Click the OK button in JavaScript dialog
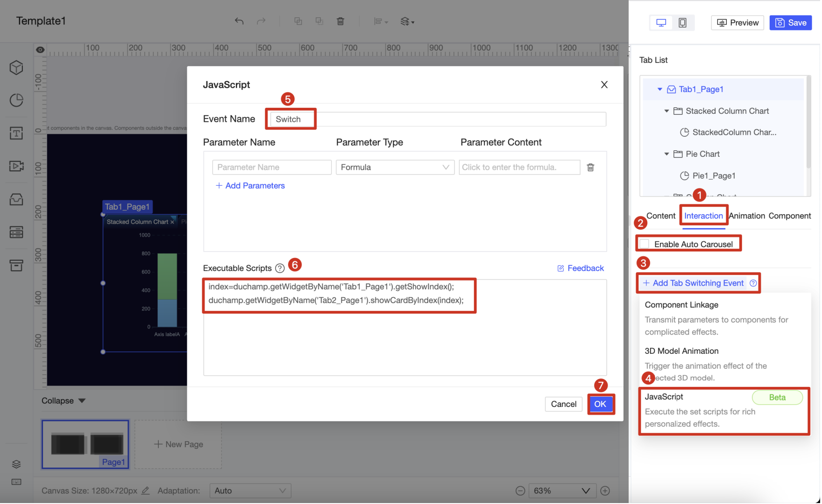Screen dimensions: 822x504 (x=601, y=404)
